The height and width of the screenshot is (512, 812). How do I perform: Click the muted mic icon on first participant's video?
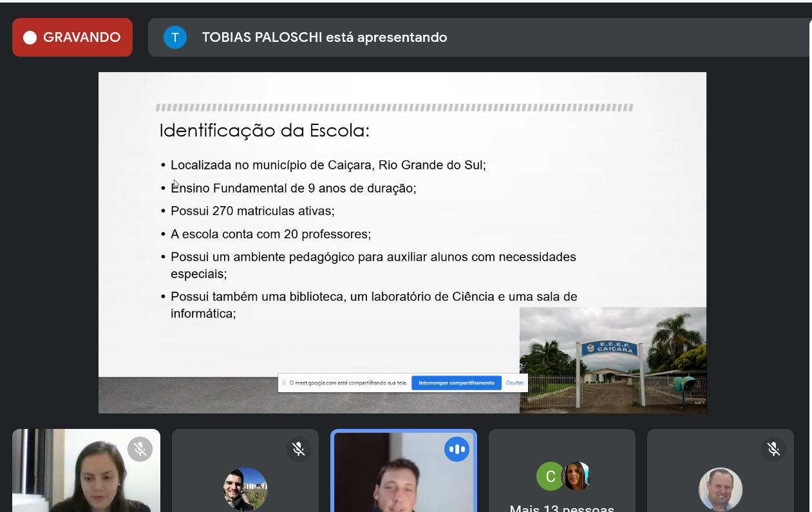pos(140,449)
